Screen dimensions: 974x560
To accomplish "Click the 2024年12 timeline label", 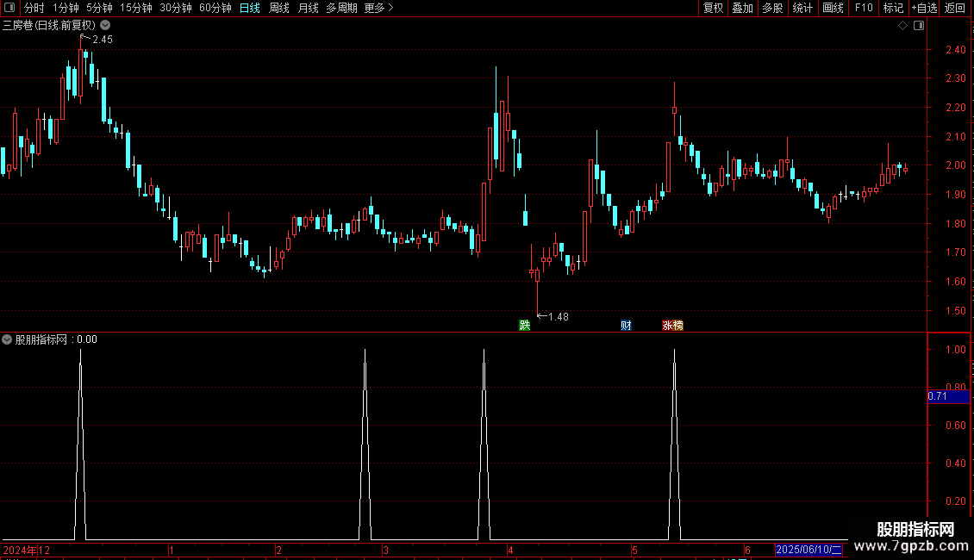I will [x=26, y=550].
